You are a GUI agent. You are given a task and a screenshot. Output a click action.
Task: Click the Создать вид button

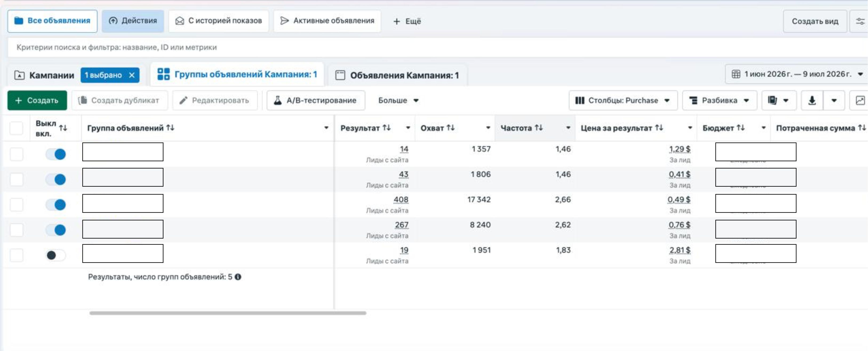(815, 21)
